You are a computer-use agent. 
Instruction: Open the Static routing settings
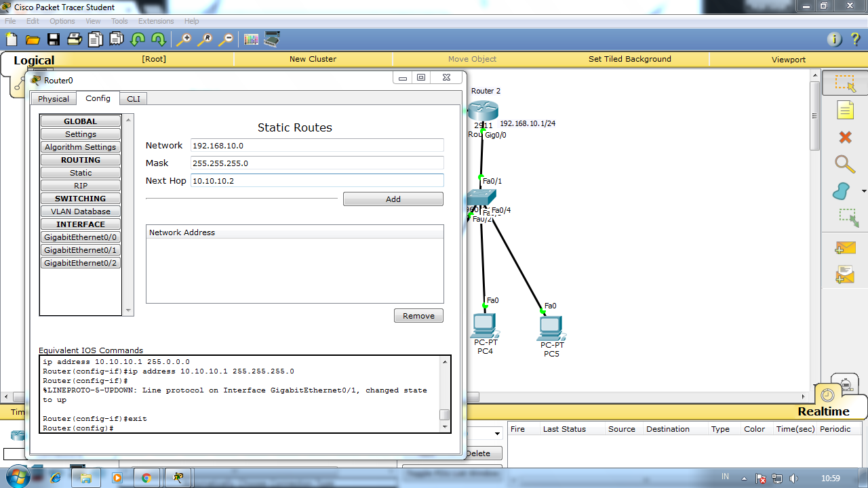pyautogui.click(x=80, y=172)
